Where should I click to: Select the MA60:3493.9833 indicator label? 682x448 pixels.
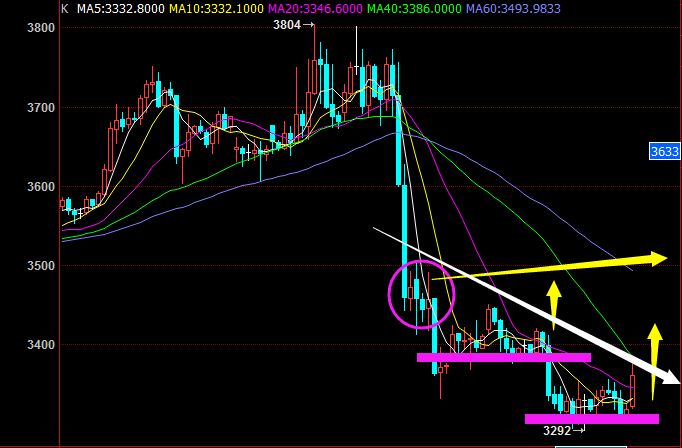(514, 8)
